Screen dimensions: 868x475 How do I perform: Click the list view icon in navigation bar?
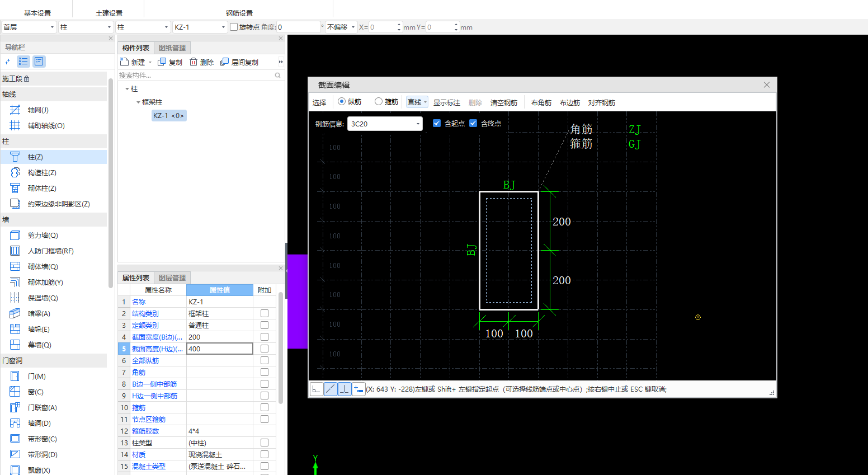pyautogui.click(x=23, y=62)
